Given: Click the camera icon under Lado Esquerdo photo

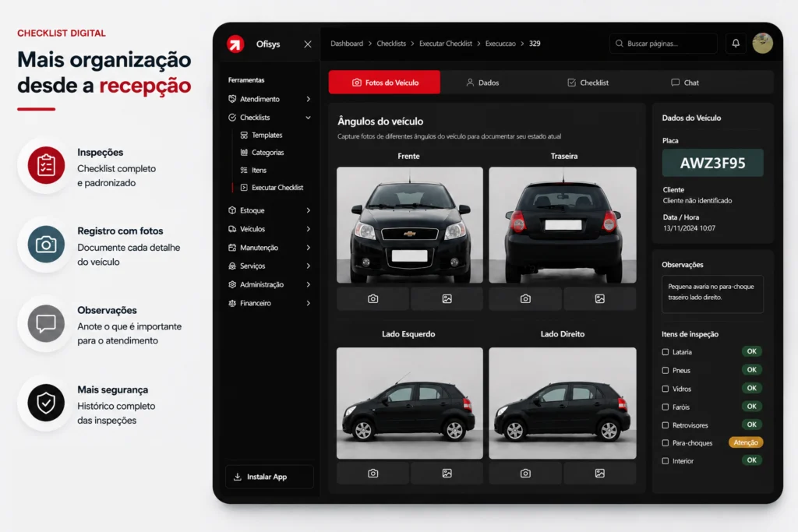Looking at the screenshot, I should (x=373, y=473).
